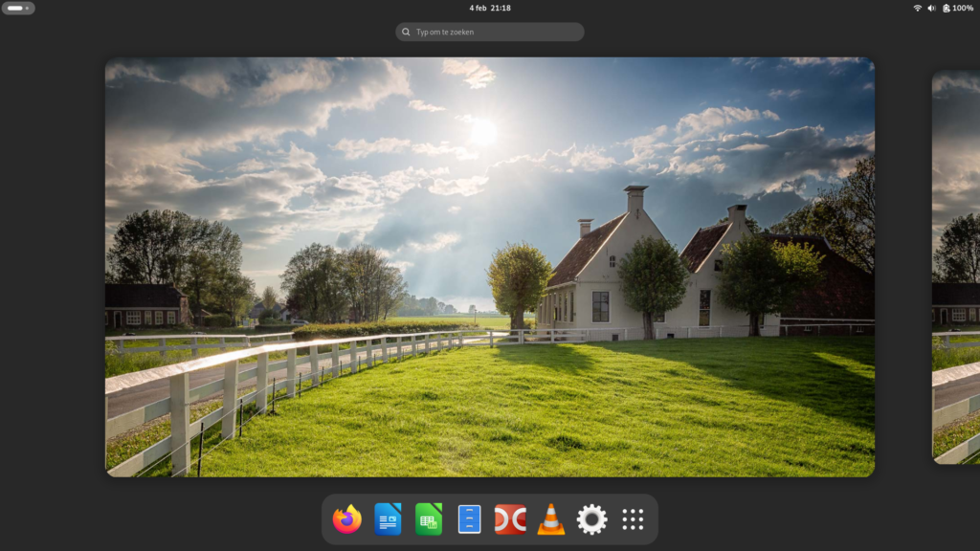Show all applications grid

(x=633, y=519)
